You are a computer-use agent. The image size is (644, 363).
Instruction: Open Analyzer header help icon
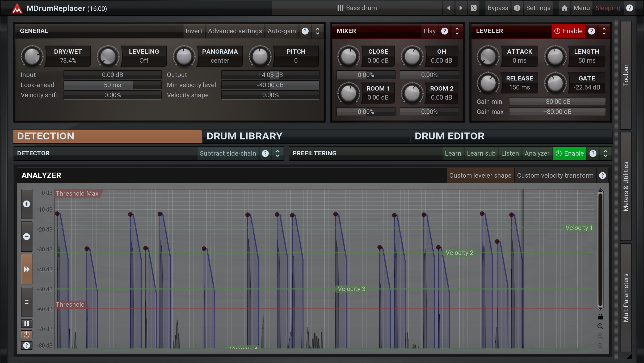point(602,176)
